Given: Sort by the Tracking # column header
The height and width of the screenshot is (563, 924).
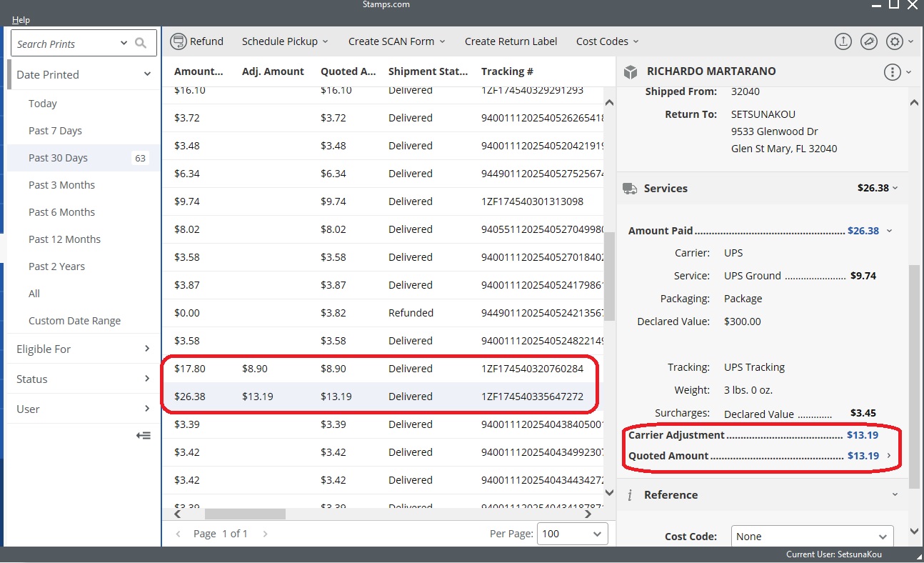Looking at the screenshot, I should (507, 71).
